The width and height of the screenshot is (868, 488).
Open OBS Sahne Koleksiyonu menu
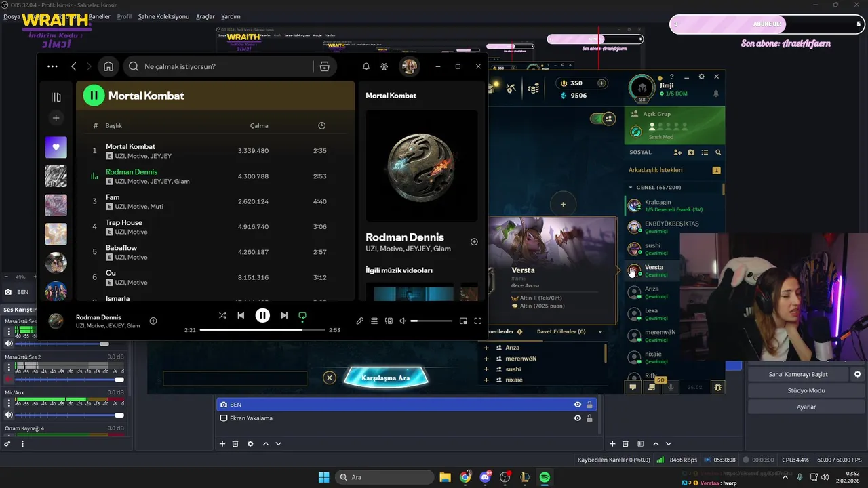(163, 16)
